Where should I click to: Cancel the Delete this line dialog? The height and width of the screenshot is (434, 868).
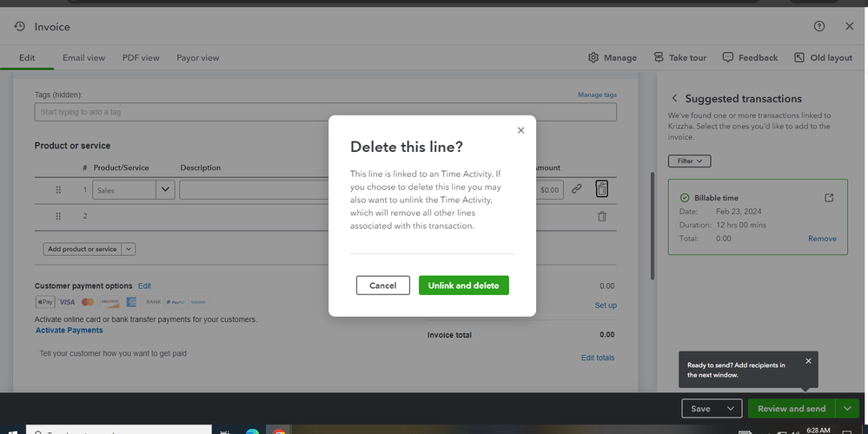(383, 286)
